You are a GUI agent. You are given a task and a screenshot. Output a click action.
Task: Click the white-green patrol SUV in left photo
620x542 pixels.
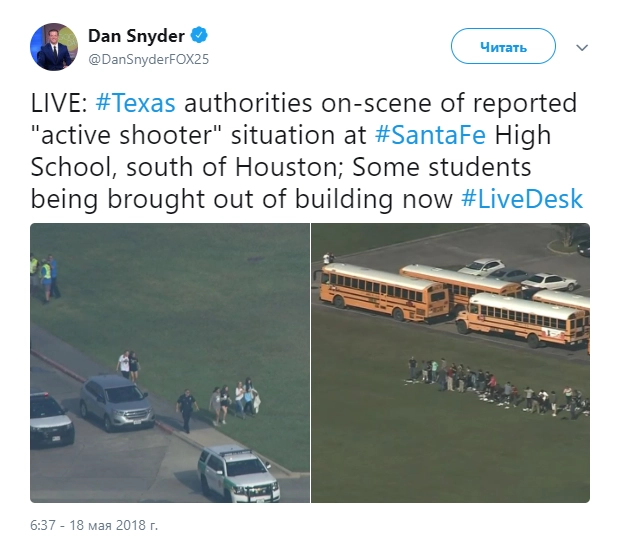239,474
